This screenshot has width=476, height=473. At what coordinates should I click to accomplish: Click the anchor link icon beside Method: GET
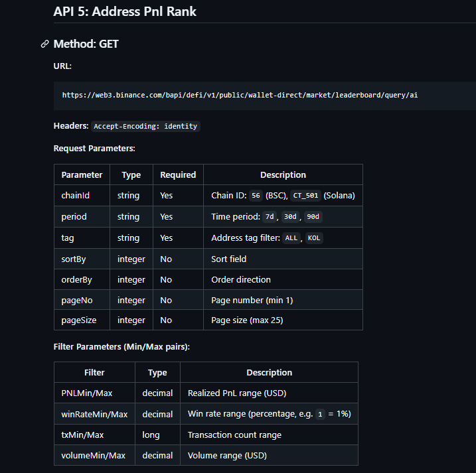click(x=44, y=44)
